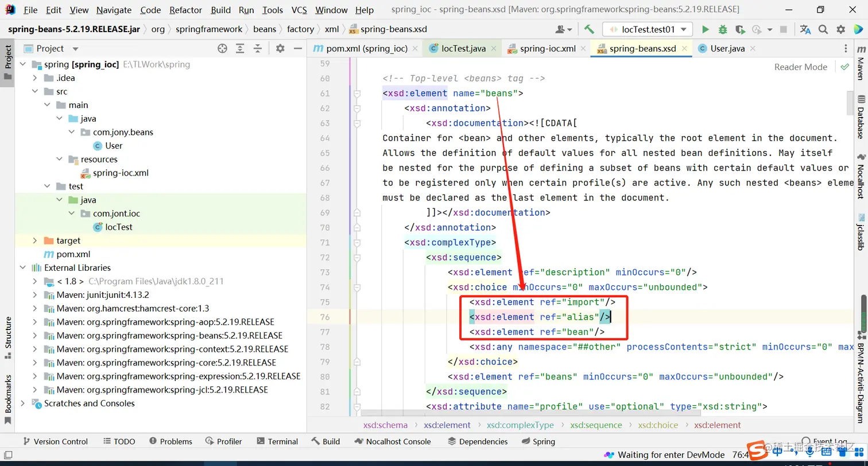Image resolution: width=868 pixels, height=466 pixels.
Task: Open the Navigate menu
Action: pyautogui.click(x=114, y=10)
